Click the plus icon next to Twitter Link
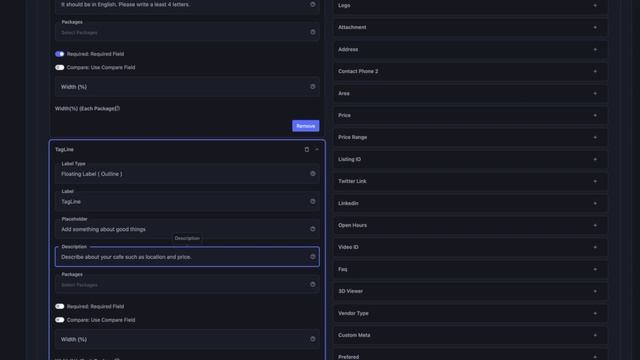Image resolution: width=640 pixels, height=360 pixels. (x=595, y=181)
